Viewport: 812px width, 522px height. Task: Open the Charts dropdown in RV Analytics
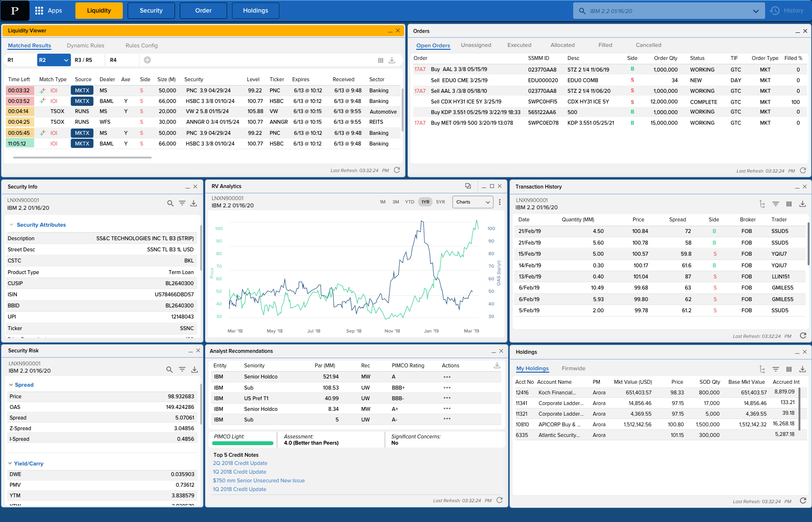[472, 202]
